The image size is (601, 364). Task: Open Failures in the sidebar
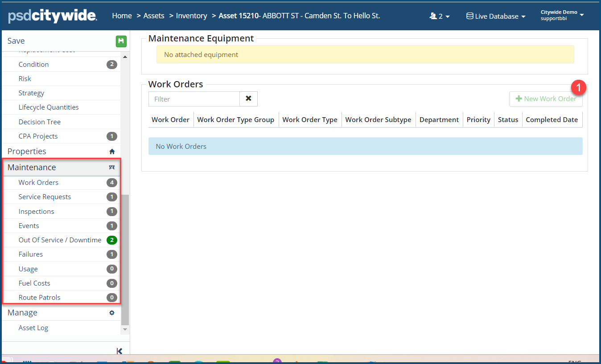tap(62, 254)
